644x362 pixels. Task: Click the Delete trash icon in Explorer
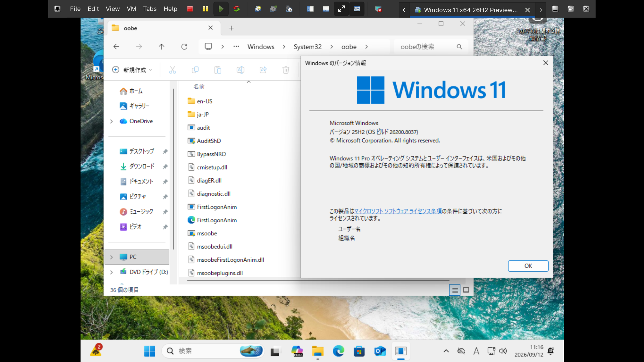(286, 70)
